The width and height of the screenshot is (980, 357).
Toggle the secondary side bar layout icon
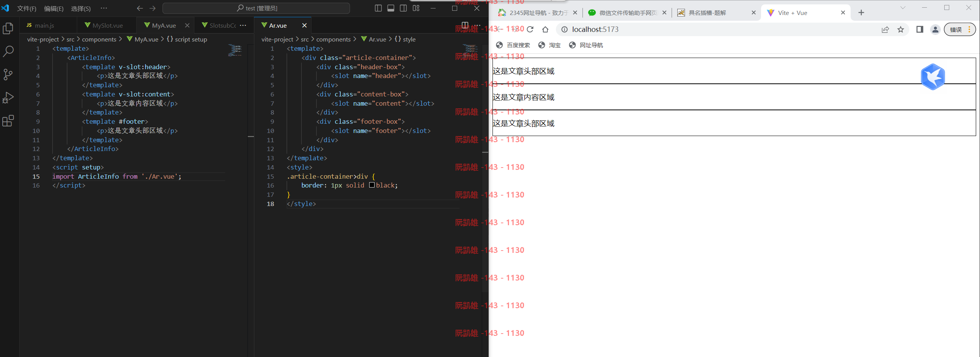403,8
